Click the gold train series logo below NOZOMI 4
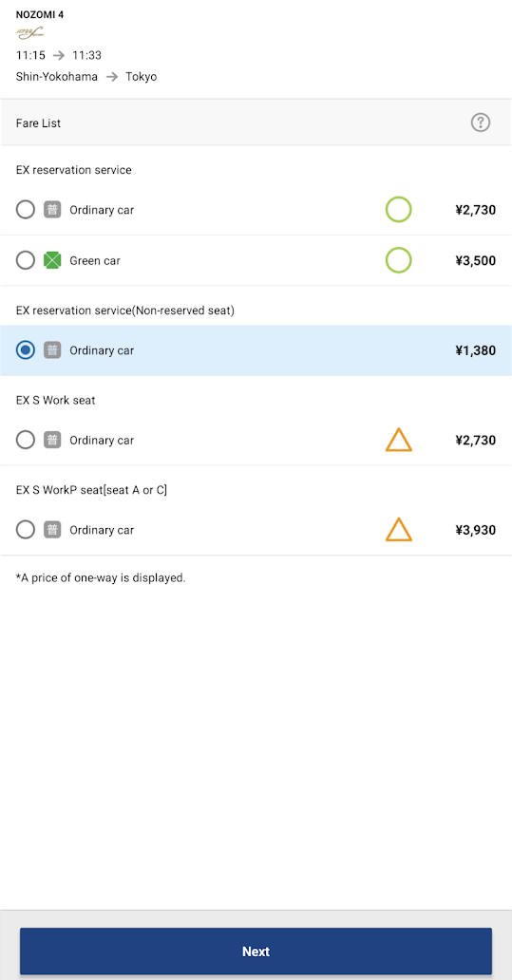The height and width of the screenshot is (980, 512). point(29,33)
